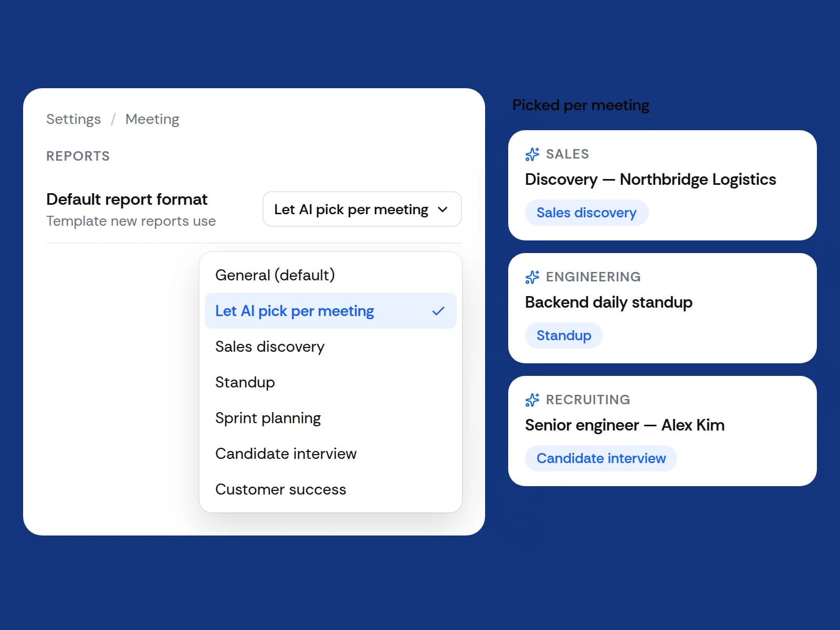This screenshot has height=630, width=840.
Task: Choose the Customer success option
Action: point(330,489)
